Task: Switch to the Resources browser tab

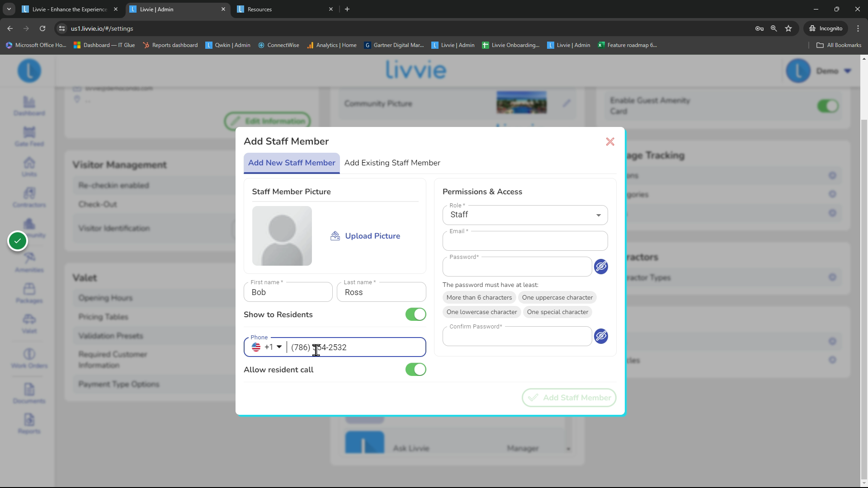Action: [286, 9]
